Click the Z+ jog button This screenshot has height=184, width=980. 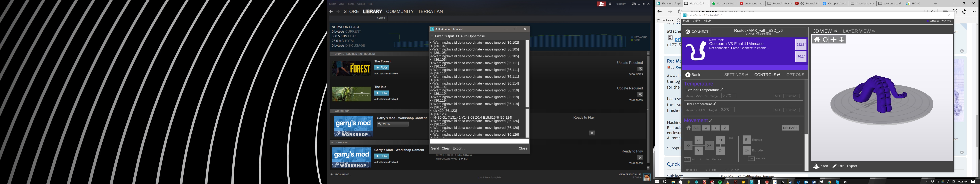(721, 140)
